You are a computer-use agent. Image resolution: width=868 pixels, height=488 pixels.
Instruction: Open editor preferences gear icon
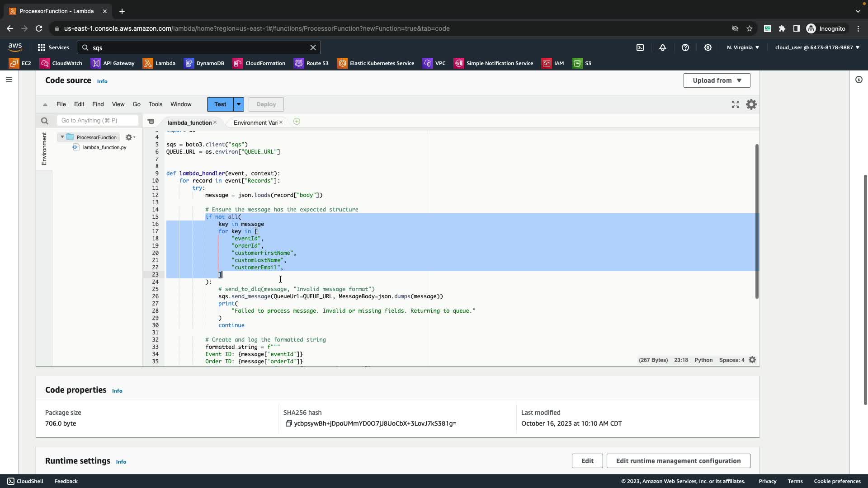pyautogui.click(x=751, y=104)
